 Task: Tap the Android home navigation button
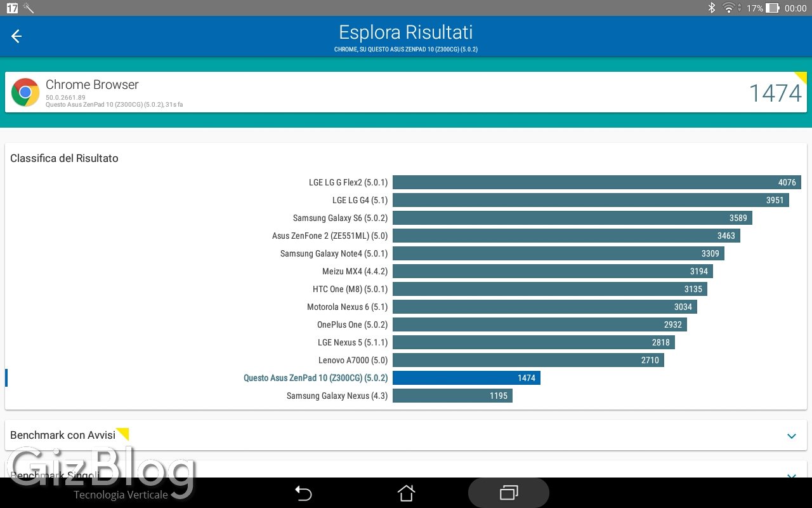tap(406, 493)
